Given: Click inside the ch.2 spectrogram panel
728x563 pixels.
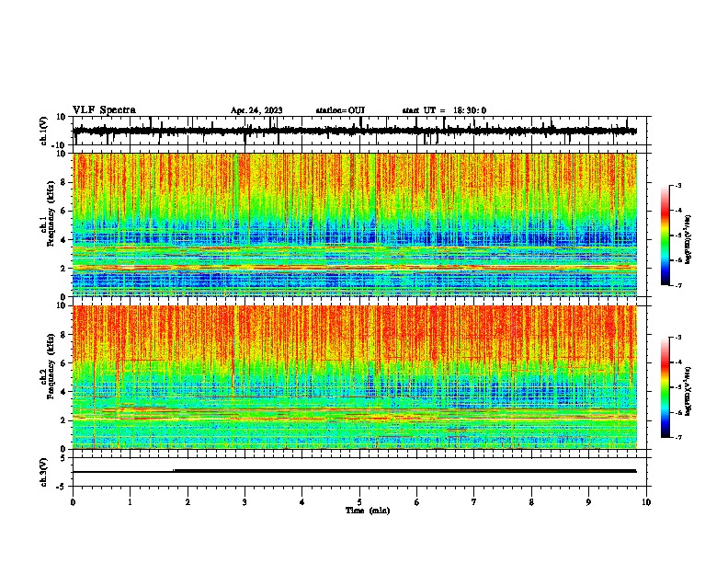Looking at the screenshot, I should (355, 377).
